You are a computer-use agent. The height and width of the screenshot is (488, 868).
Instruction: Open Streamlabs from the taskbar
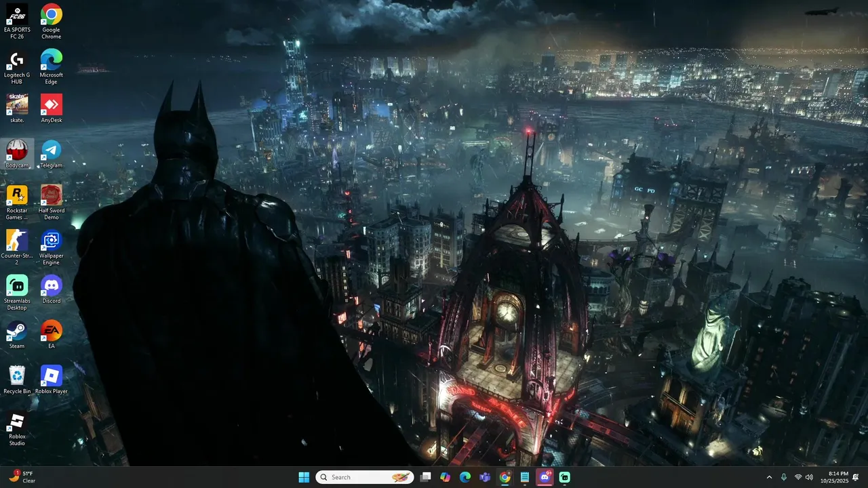[565, 477]
